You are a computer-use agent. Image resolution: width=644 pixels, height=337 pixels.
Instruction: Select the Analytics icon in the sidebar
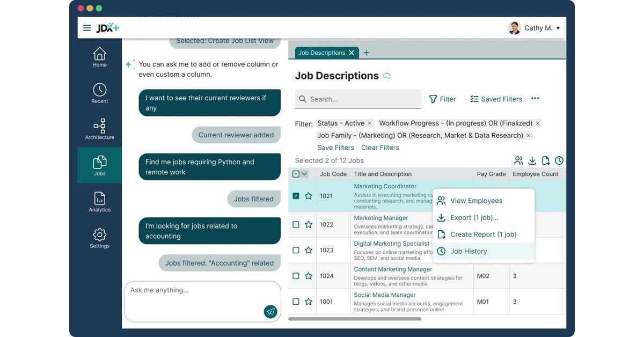99,201
